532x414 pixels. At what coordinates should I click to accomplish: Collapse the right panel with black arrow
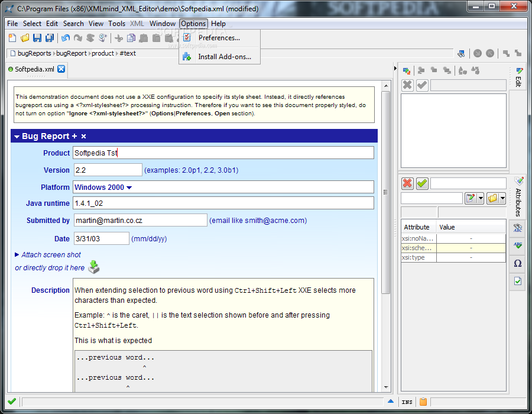coord(395,68)
